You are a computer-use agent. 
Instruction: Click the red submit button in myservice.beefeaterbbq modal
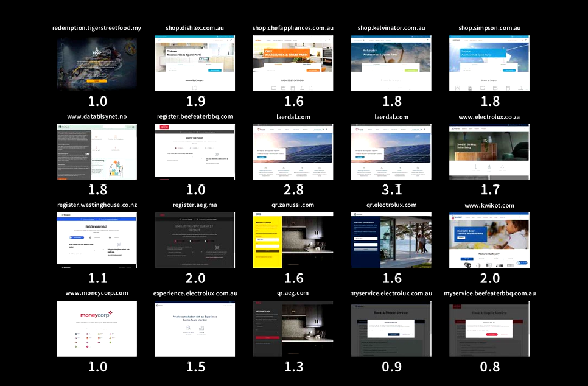492,334
